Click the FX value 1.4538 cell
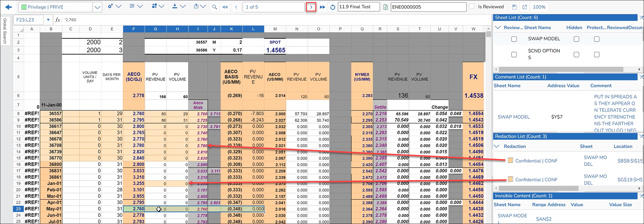 (473, 96)
